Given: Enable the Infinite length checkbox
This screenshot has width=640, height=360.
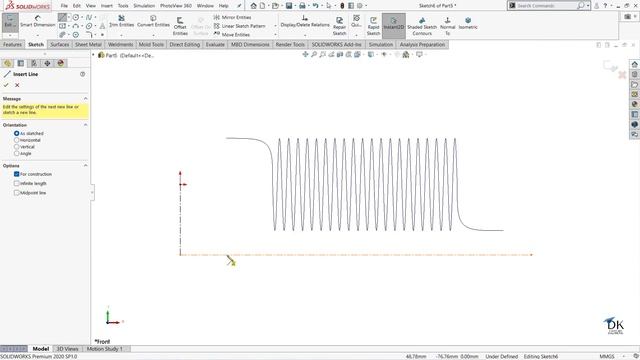Looking at the screenshot, I should tap(17, 183).
